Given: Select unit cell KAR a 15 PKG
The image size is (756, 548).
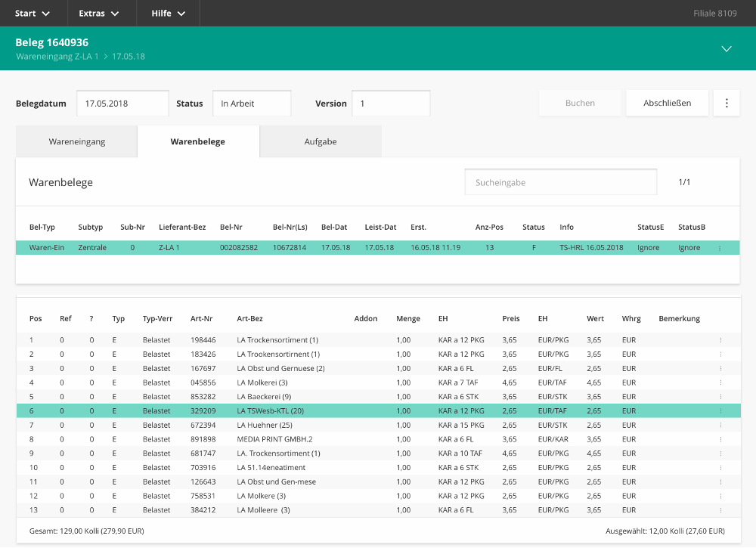Looking at the screenshot, I should pyautogui.click(x=461, y=425).
